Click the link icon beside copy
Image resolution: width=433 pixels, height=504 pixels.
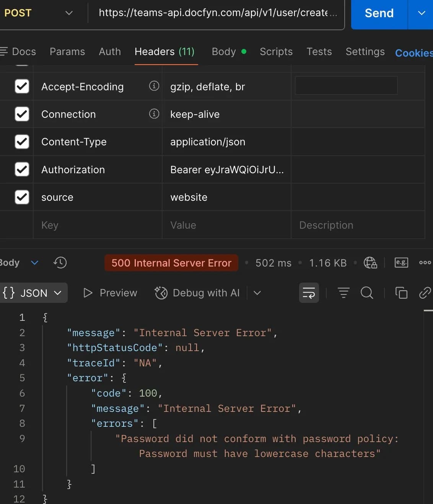tap(425, 293)
